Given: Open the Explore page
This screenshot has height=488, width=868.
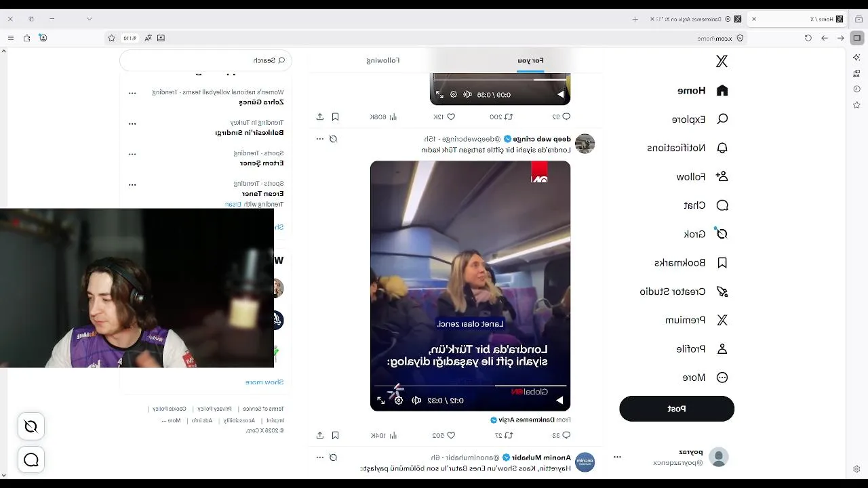Looking at the screenshot, I should coord(700,119).
